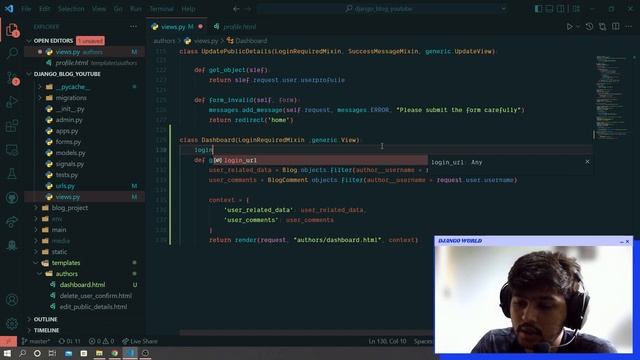The height and width of the screenshot is (360, 640).
Task: Open the errors and warnings status indicator
Action: click(101, 341)
